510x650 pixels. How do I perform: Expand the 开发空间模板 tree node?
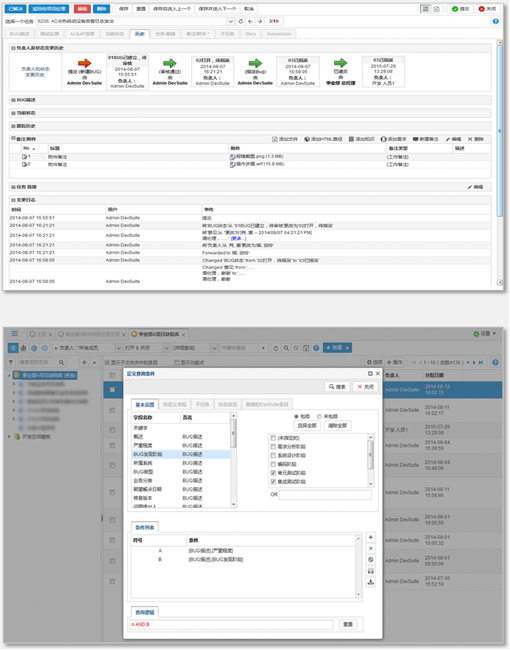(x=10, y=437)
